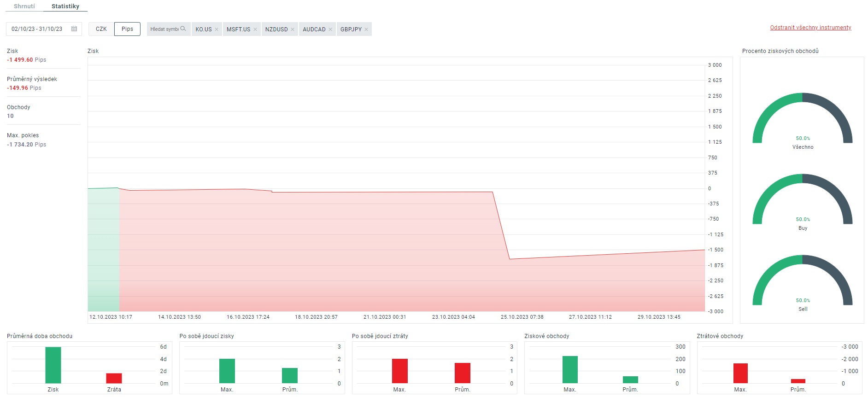Select the Pips unit toggle
Viewport: 868px width, 397px height.
[x=127, y=29]
